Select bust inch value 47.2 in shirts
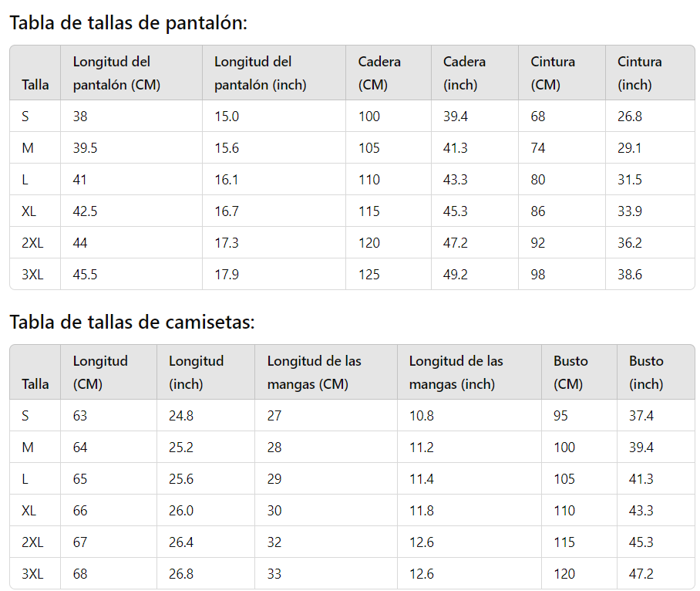The width and height of the screenshot is (700, 591). pyautogui.click(x=641, y=573)
